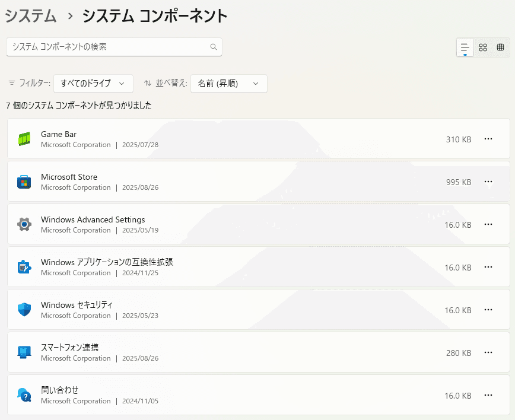Select the 問い合わせ name text
This screenshot has height=420, width=515.
[x=60, y=390]
